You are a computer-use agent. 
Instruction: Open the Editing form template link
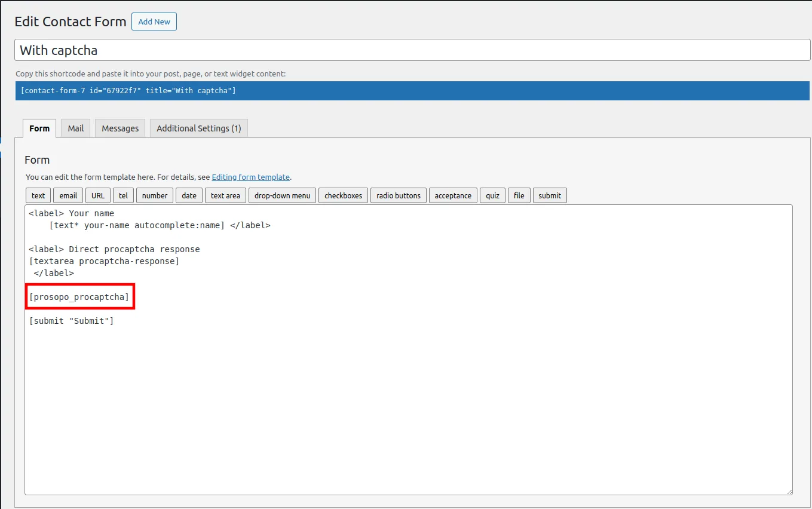(x=250, y=177)
